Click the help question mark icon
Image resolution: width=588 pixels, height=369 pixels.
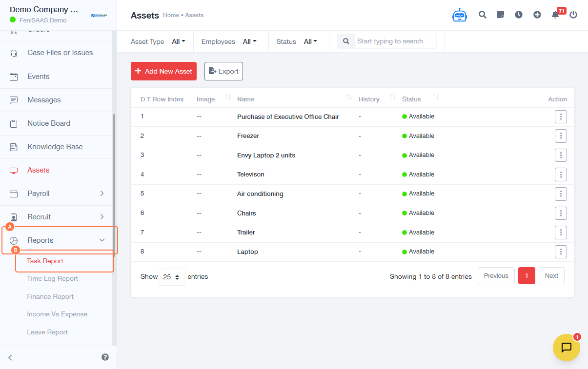pos(105,357)
